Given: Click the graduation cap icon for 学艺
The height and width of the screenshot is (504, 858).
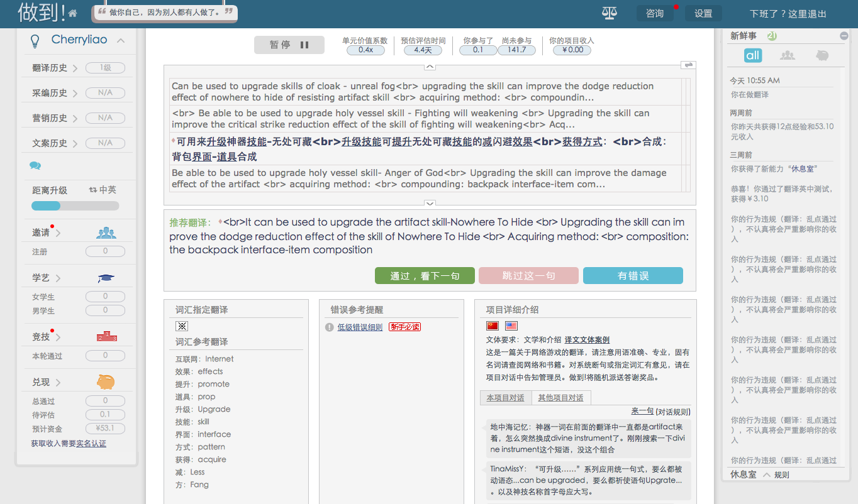Looking at the screenshot, I should point(106,278).
